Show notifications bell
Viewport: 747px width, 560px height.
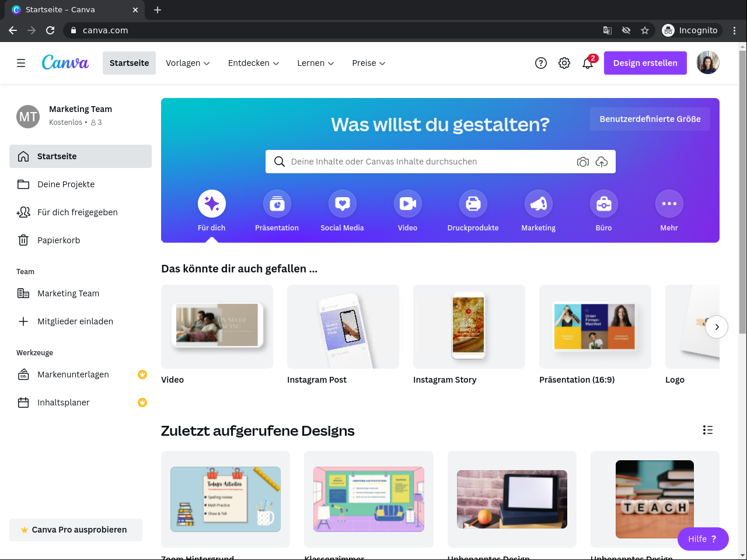588,63
